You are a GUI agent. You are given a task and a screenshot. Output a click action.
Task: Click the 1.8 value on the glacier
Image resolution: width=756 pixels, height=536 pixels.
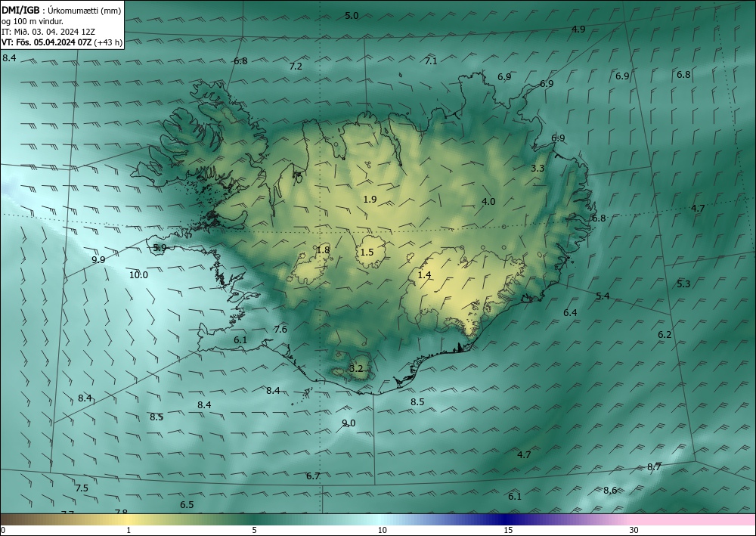(x=323, y=249)
